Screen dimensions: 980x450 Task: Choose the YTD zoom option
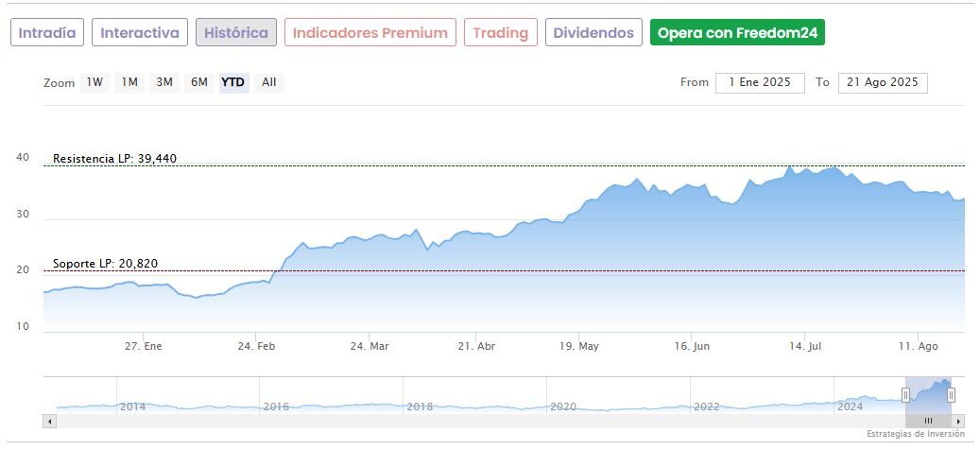pyautogui.click(x=232, y=82)
